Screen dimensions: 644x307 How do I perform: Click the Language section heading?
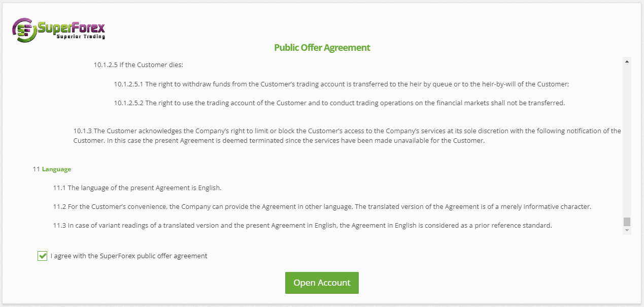coord(56,169)
